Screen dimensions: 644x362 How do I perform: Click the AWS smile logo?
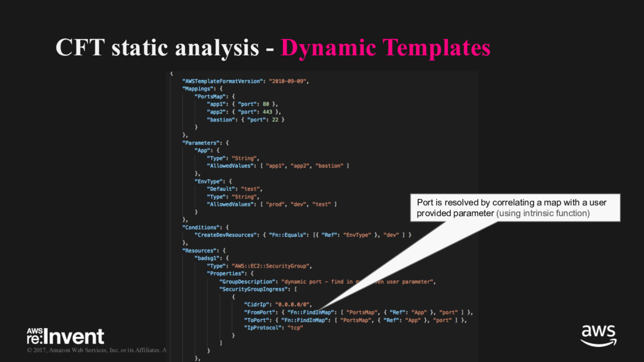(599, 336)
